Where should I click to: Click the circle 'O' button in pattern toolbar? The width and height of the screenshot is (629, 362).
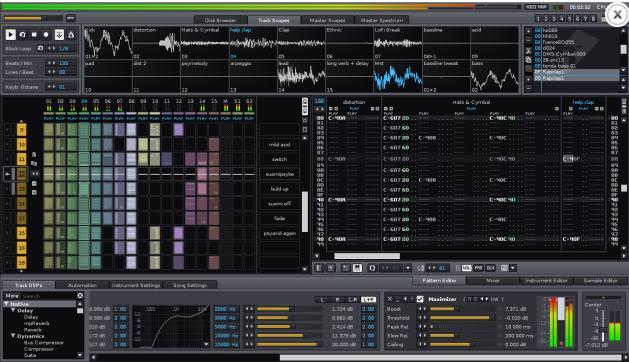(x=372, y=268)
